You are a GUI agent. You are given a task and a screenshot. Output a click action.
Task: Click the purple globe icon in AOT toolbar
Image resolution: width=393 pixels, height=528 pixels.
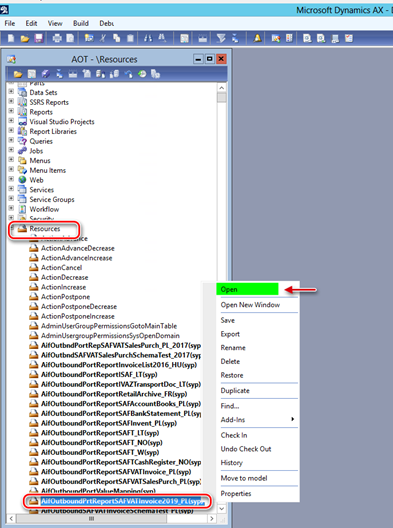45,74
